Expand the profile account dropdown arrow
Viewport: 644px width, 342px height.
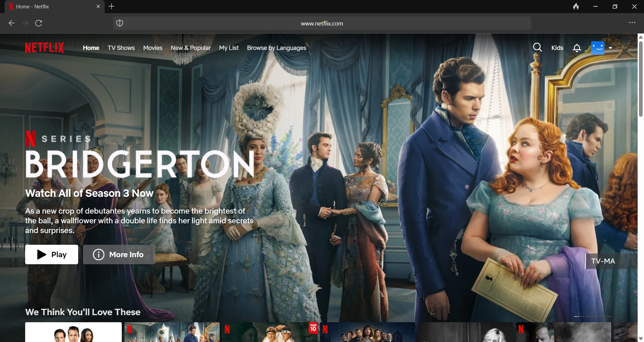(x=610, y=48)
